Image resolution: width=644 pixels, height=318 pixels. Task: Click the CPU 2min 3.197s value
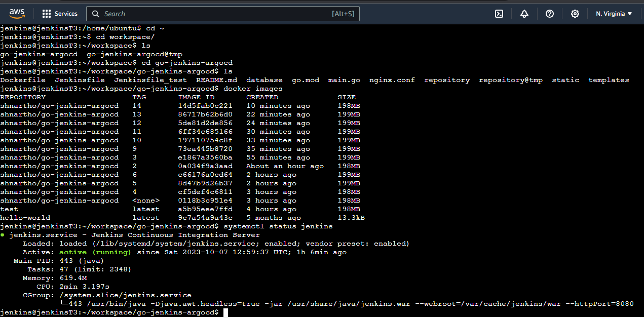click(x=84, y=287)
